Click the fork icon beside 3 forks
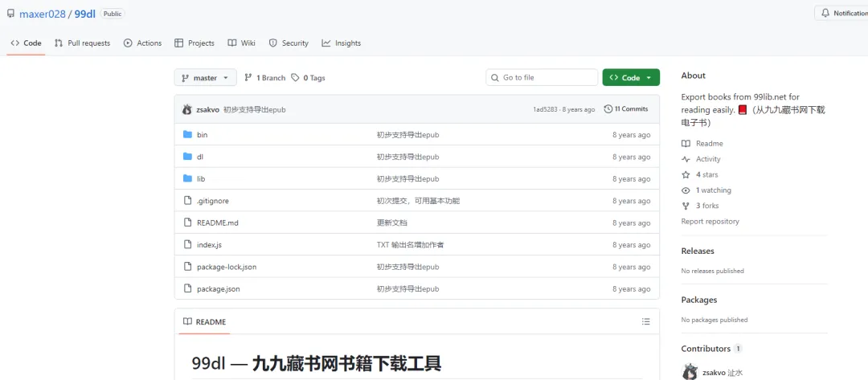Viewport: 868px width, 380px height. [x=686, y=206]
